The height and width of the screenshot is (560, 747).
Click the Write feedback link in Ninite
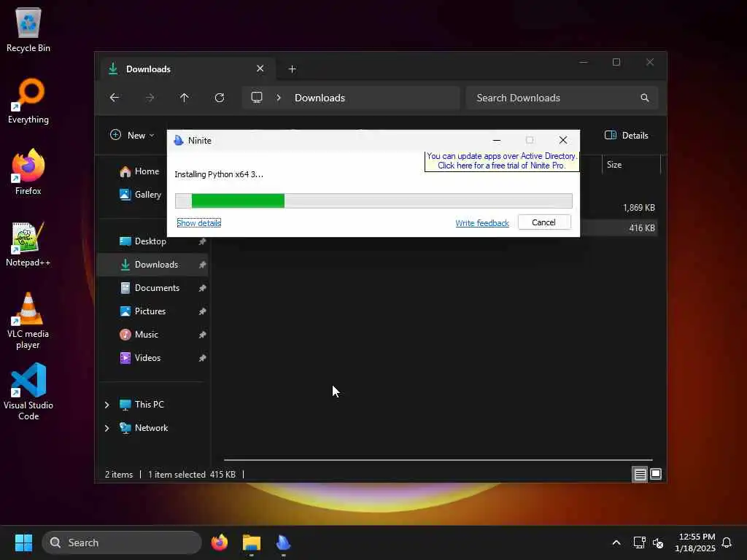482,223
